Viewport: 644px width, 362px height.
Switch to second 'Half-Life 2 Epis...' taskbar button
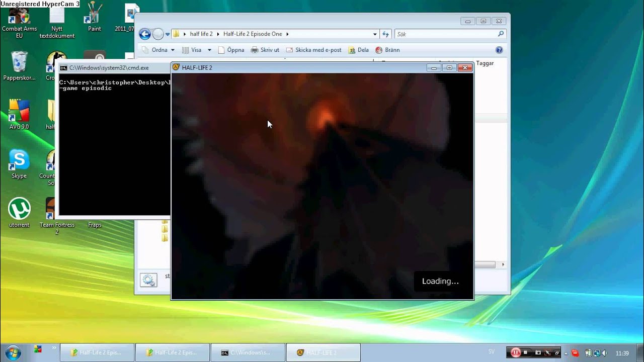[x=173, y=352]
